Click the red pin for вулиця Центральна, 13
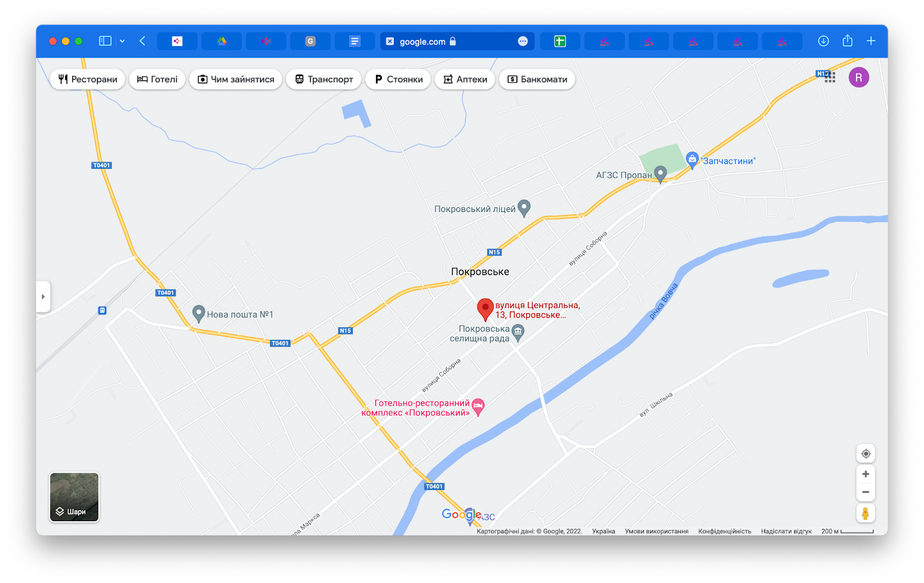Viewport: 924px width, 583px height. (x=485, y=310)
